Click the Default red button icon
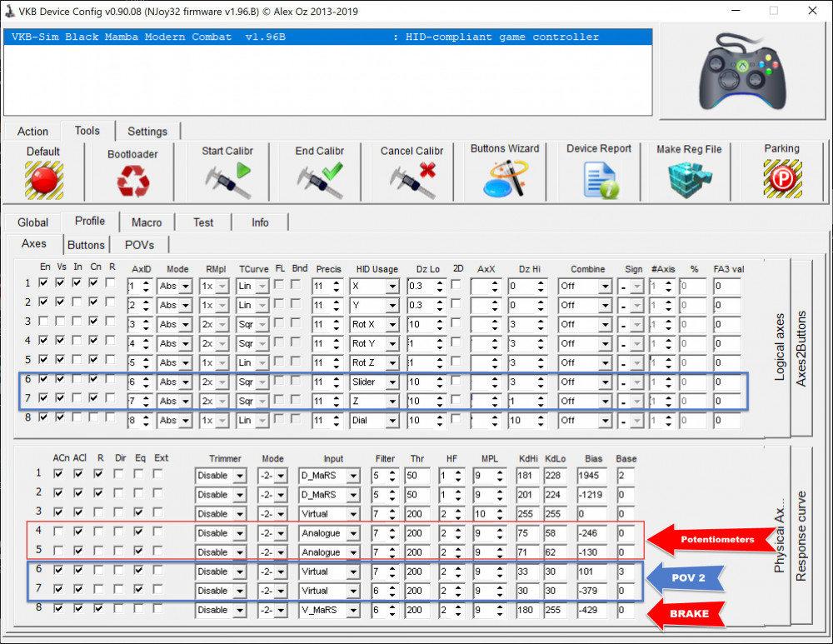 (43, 179)
